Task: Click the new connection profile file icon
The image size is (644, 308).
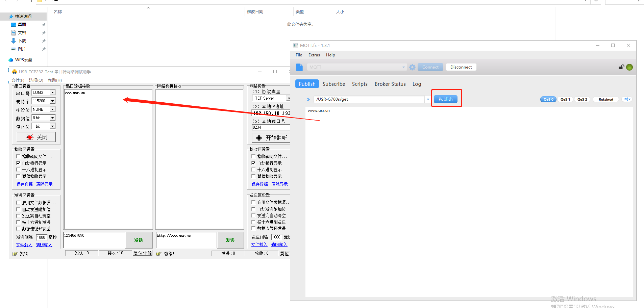Action: click(299, 67)
